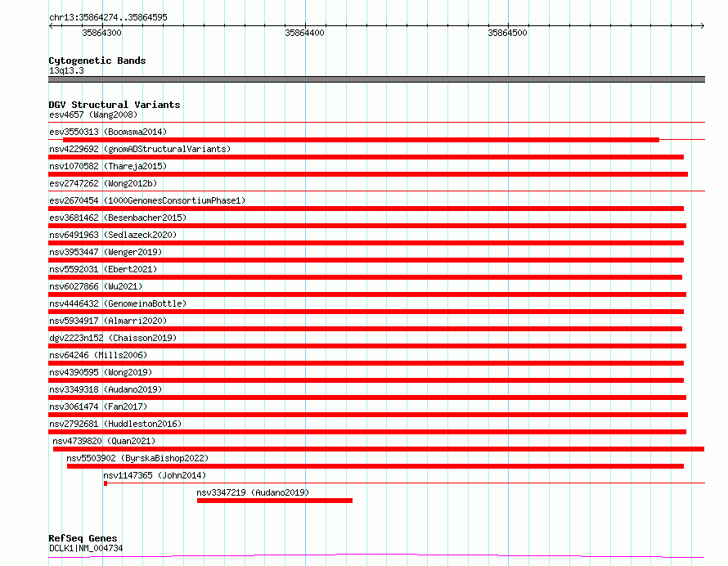This screenshot has height=566, width=728.
Task: Open nsv5503902 (ByrskaBishop2022) variant
Action: coord(137,458)
